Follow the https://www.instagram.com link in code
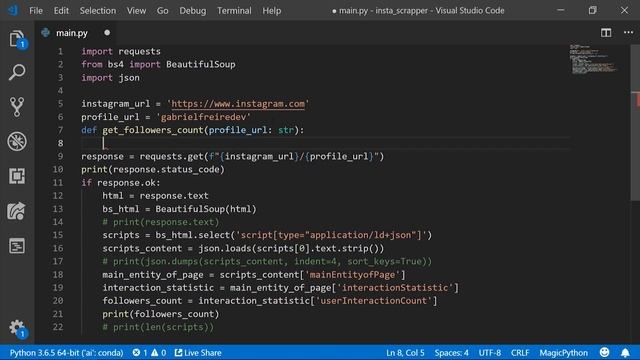This screenshot has height=360, width=640. coord(238,104)
